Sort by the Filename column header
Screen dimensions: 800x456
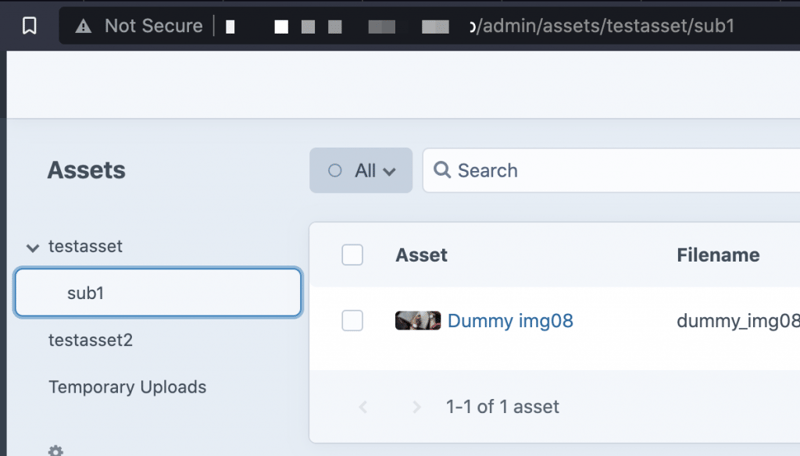[718, 255]
